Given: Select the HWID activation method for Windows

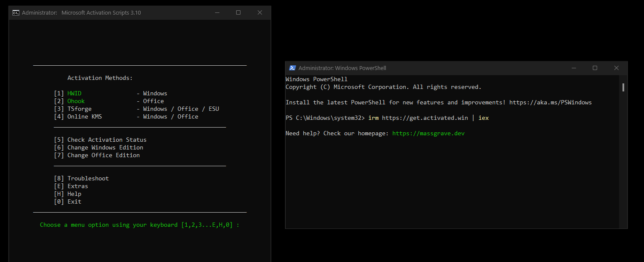Looking at the screenshot, I should (74, 93).
